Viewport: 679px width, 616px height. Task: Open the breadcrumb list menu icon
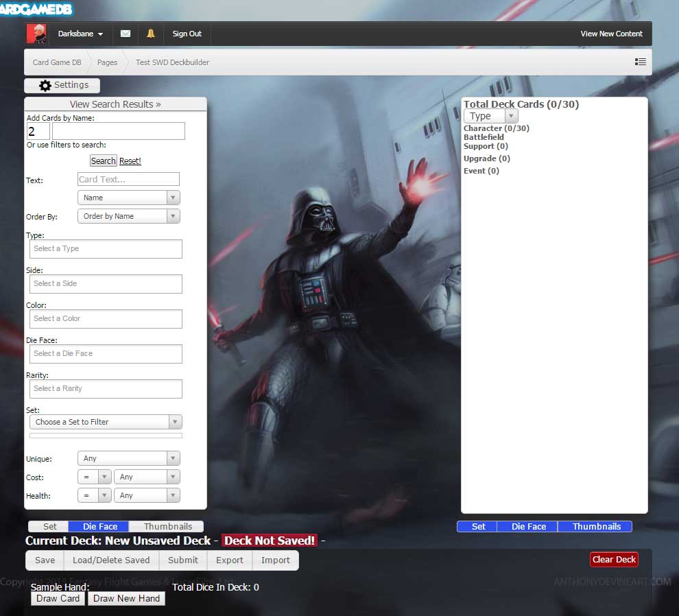pyautogui.click(x=641, y=62)
